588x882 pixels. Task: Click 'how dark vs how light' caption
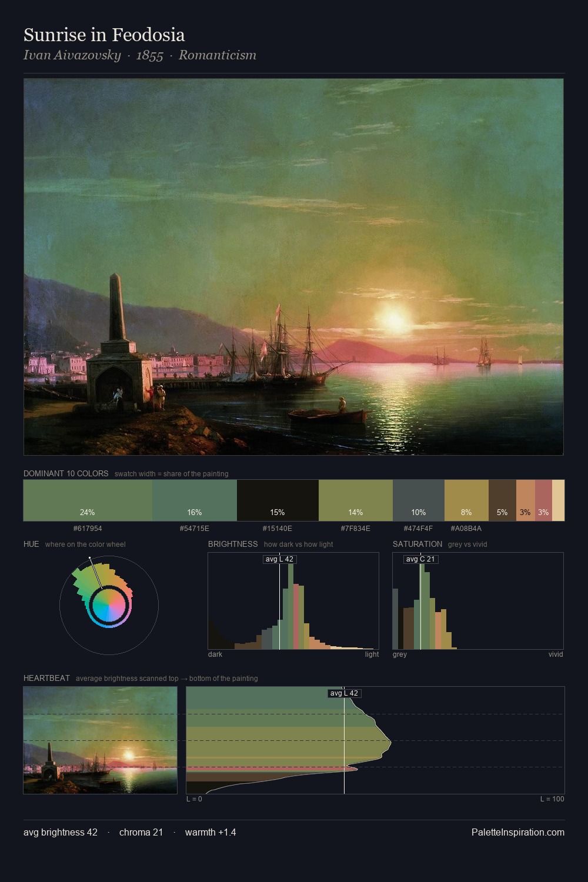299,544
